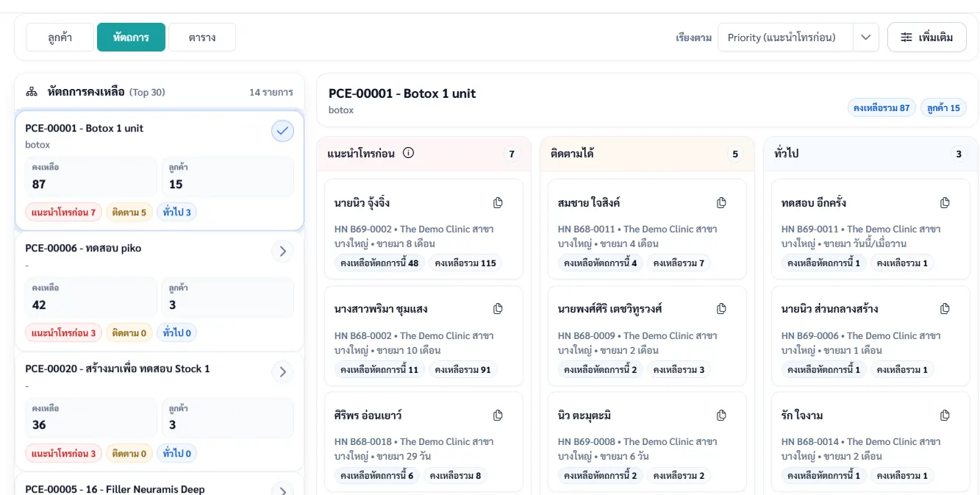
Task: Click คงเหลือรวม 8 badge
Action: pyautogui.click(x=455, y=475)
